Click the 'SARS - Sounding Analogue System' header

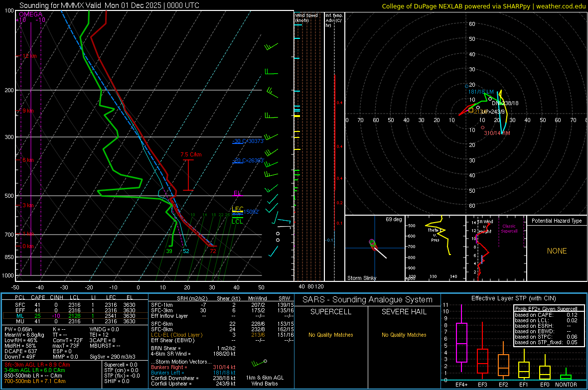click(x=367, y=300)
